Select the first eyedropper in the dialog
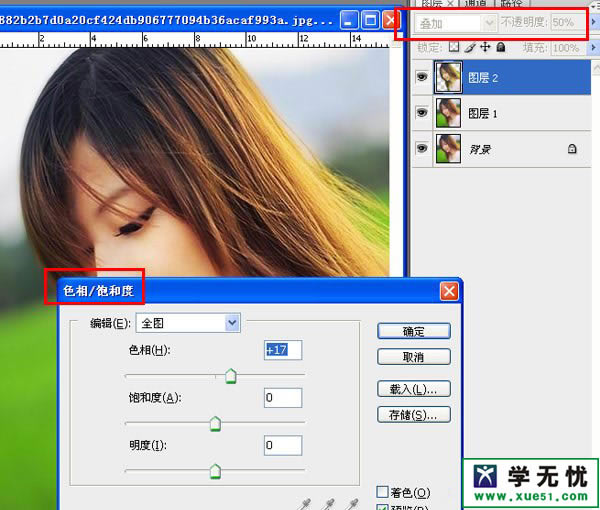600x510 pixels. [x=306, y=504]
